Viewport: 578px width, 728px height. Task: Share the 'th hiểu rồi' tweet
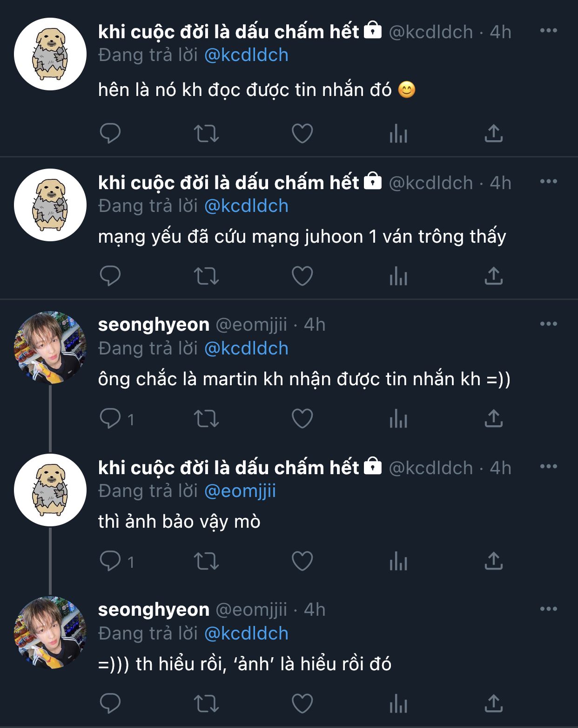point(494,704)
